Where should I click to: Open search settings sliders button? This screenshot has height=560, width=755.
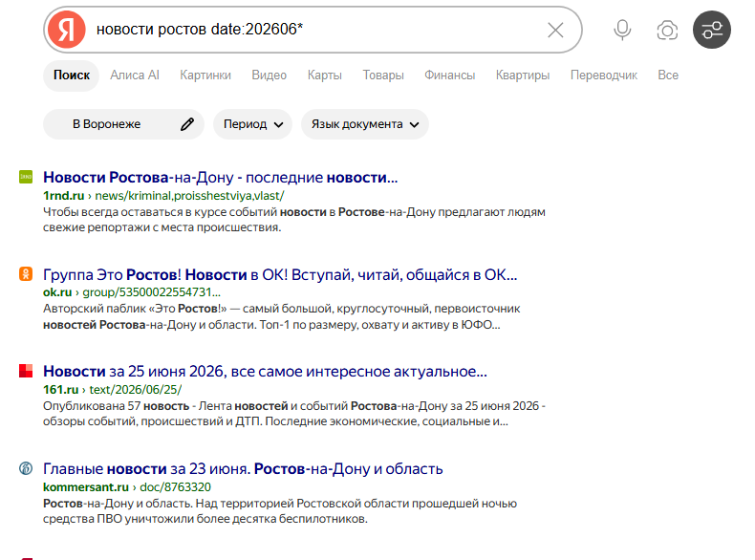click(x=712, y=30)
